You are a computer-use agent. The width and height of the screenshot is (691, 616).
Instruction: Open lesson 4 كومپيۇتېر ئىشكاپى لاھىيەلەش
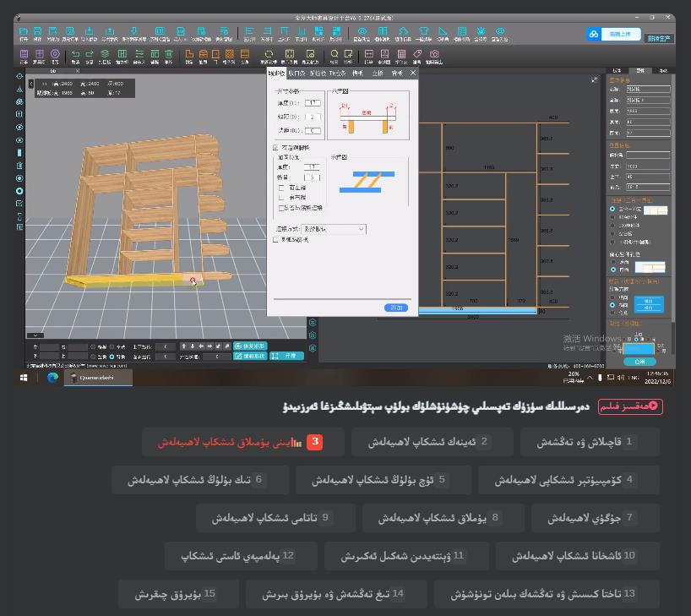point(569,480)
